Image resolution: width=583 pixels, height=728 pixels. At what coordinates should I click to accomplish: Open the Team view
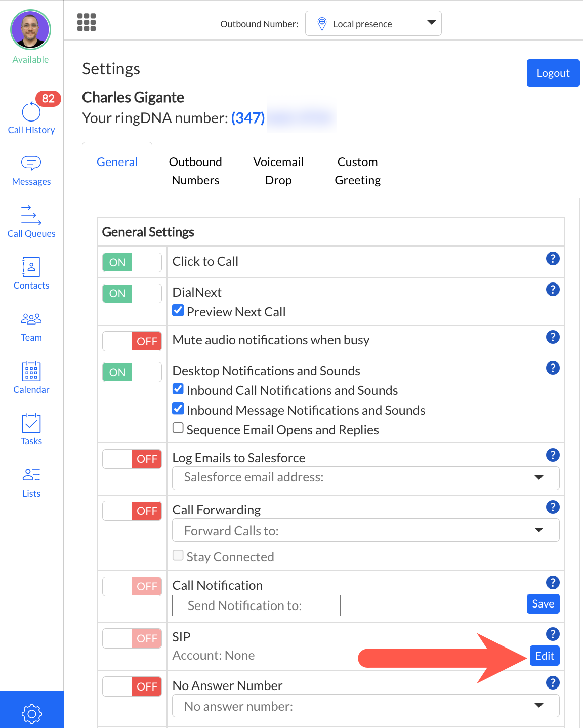tap(31, 326)
